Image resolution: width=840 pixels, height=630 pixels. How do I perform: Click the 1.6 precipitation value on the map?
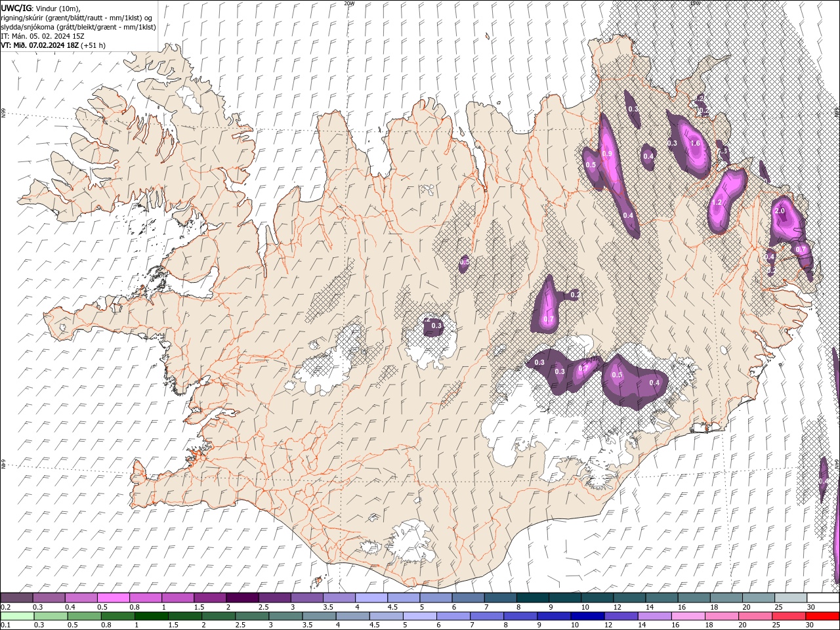696,143
